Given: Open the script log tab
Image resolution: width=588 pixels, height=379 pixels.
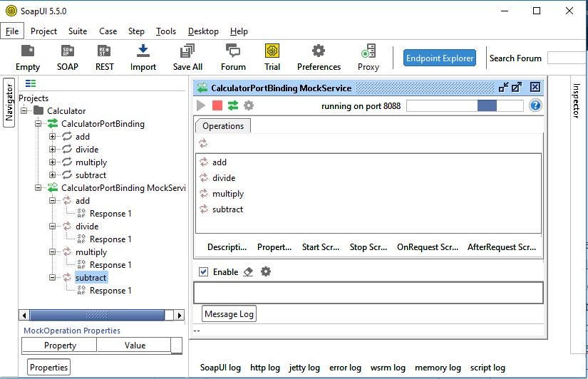Looking at the screenshot, I should point(488,368).
